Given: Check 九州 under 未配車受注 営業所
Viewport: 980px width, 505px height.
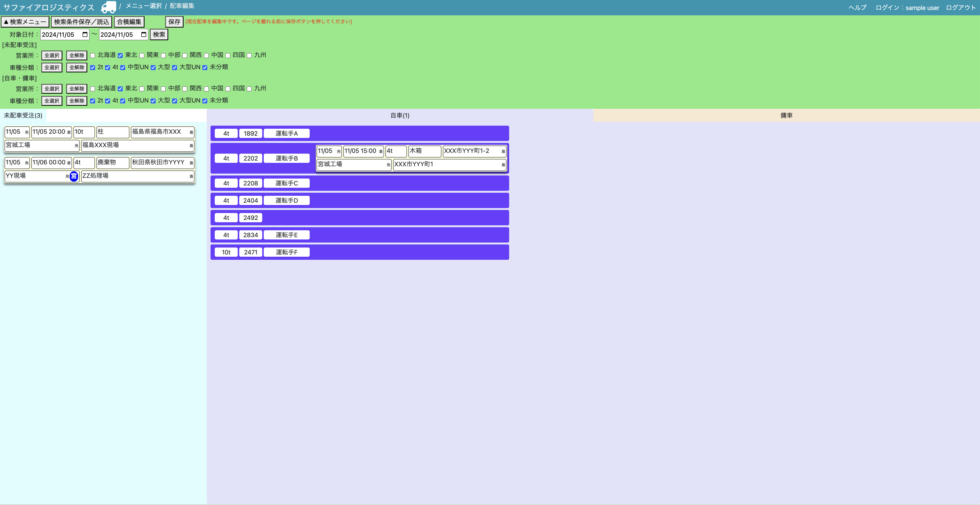Looking at the screenshot, I should (x=249, y=56).
